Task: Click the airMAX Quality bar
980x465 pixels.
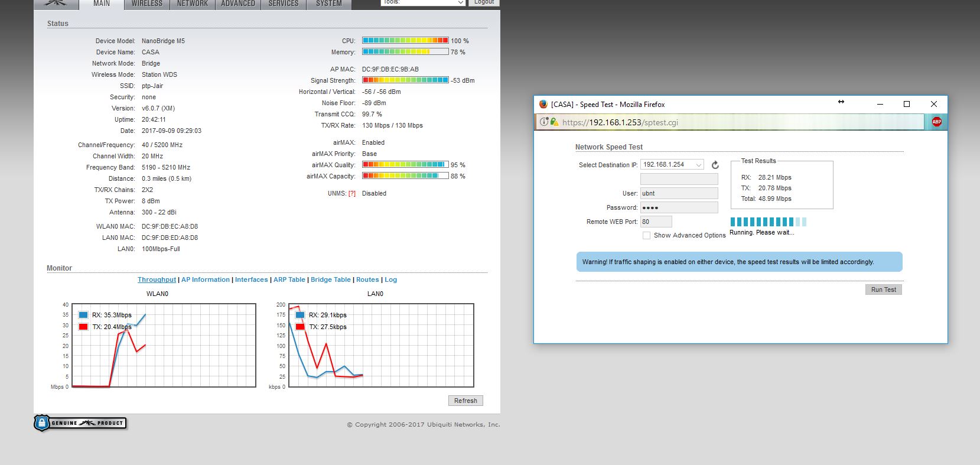Action: [405, 165]
